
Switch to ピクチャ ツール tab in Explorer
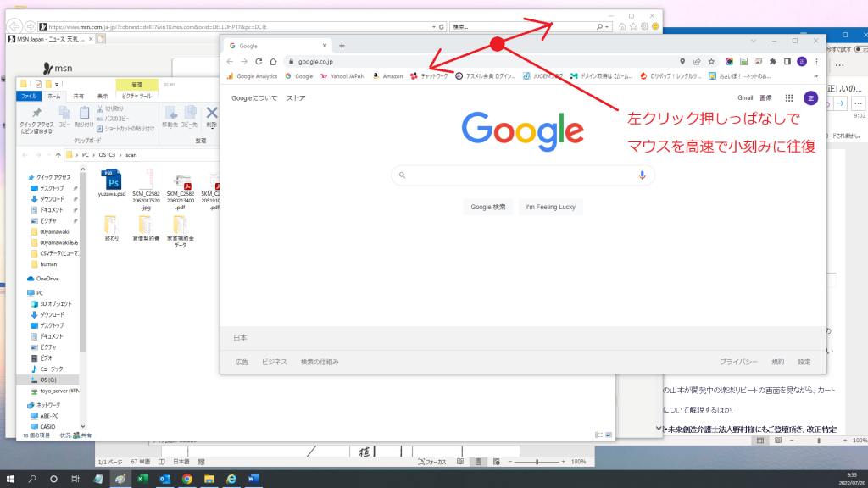[136, 97]
